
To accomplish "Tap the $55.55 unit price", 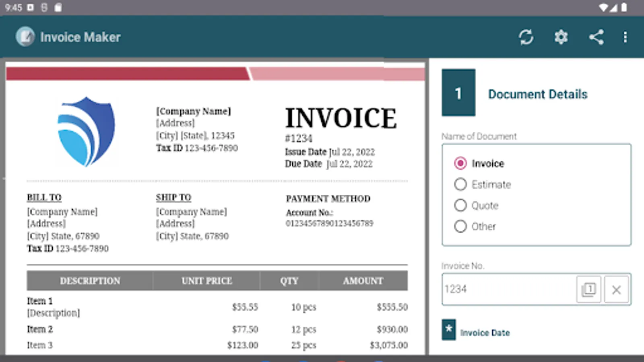I will click(x=245, y=307).
